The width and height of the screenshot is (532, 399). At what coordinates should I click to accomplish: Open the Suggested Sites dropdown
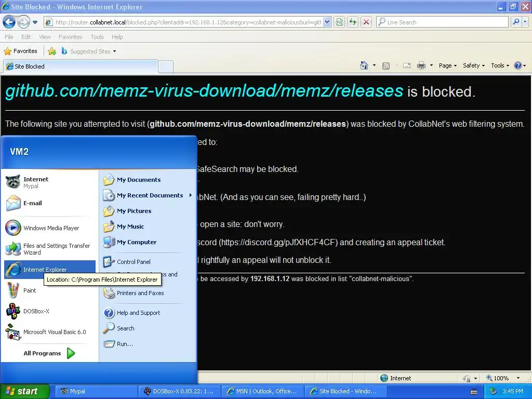pos(89,51)
